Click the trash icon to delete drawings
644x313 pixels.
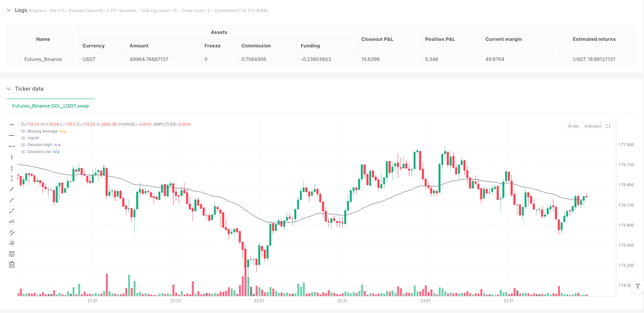(x=12, y=265)
